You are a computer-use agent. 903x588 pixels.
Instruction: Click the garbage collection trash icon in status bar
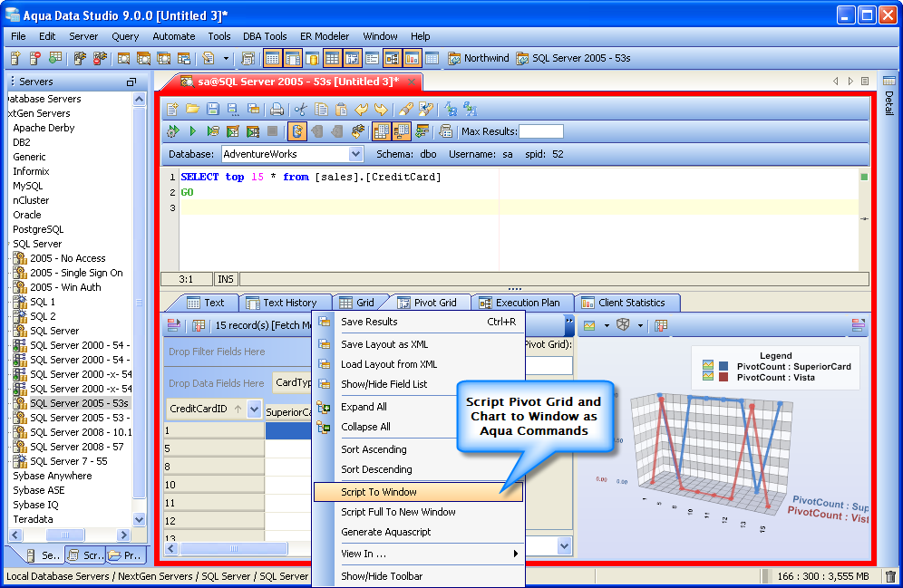point(890,576)
